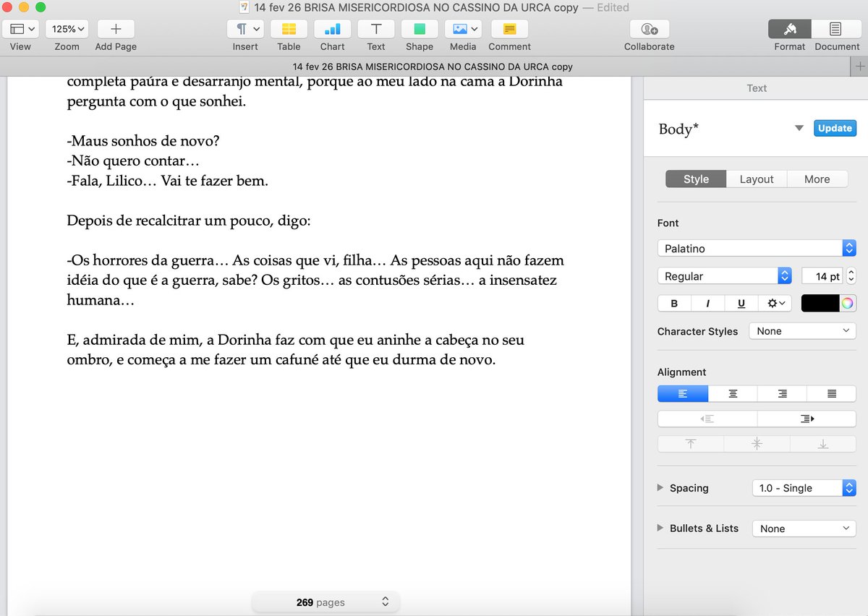Image resolution: width=868 pixels, height=616 pixels.
Task: Click the document proxy icon in title
Action: [244, 7]
